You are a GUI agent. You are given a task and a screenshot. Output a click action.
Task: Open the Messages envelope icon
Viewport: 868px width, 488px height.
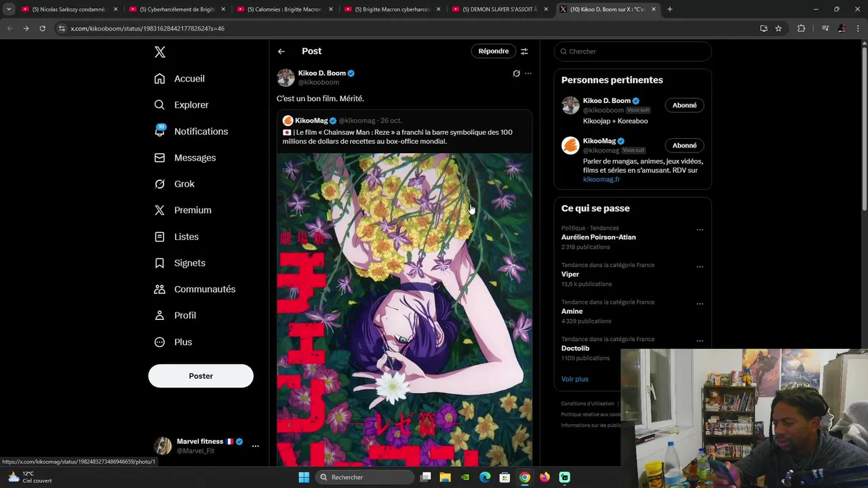[x=159, y=157]
